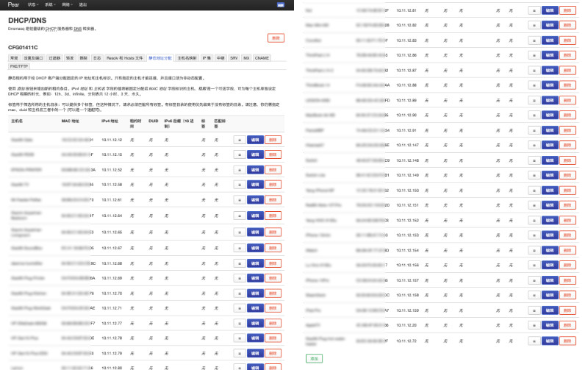Click drag handle for row 10.11.12.15
Image resolution: width=588 pixels, height=370 pixels.
point(240,154)
